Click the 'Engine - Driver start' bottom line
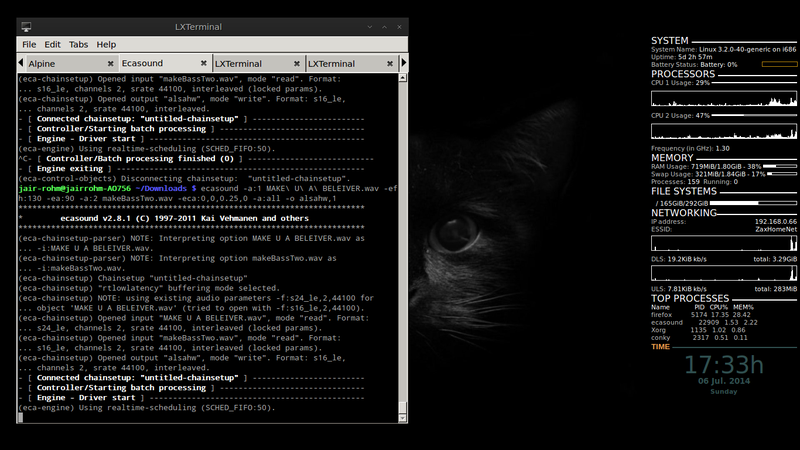 86,397
